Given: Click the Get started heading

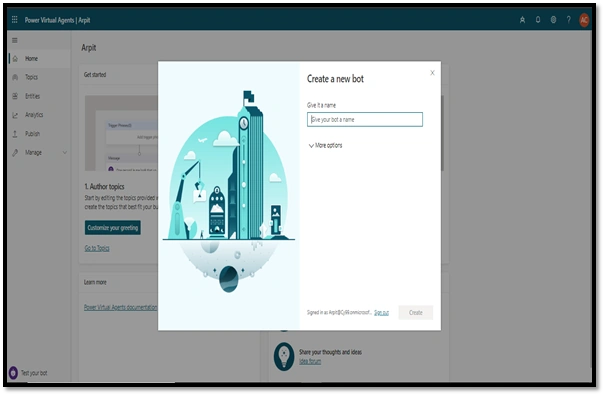Looking at the screenshot, I should pyautogui.click(x=95, y=75).
